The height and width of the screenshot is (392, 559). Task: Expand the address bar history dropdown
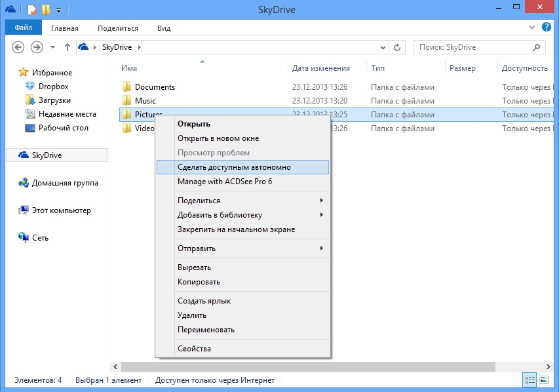point(383,47)
